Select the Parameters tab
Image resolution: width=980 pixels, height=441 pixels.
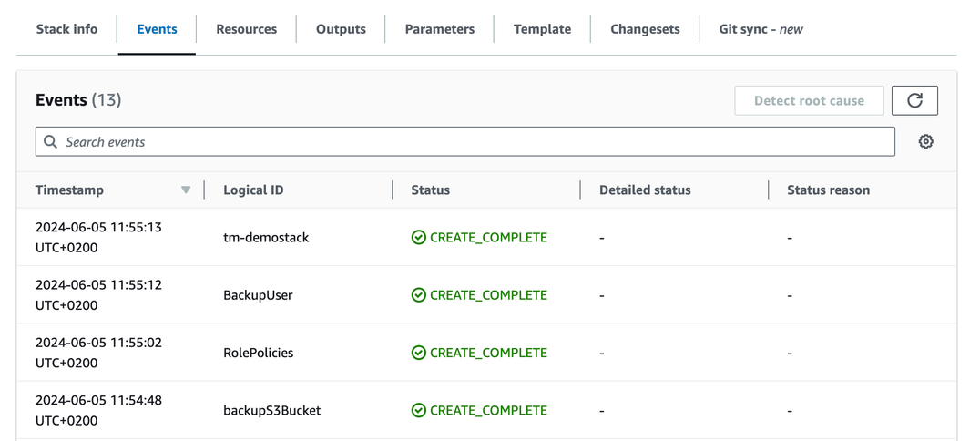[439, 29]
